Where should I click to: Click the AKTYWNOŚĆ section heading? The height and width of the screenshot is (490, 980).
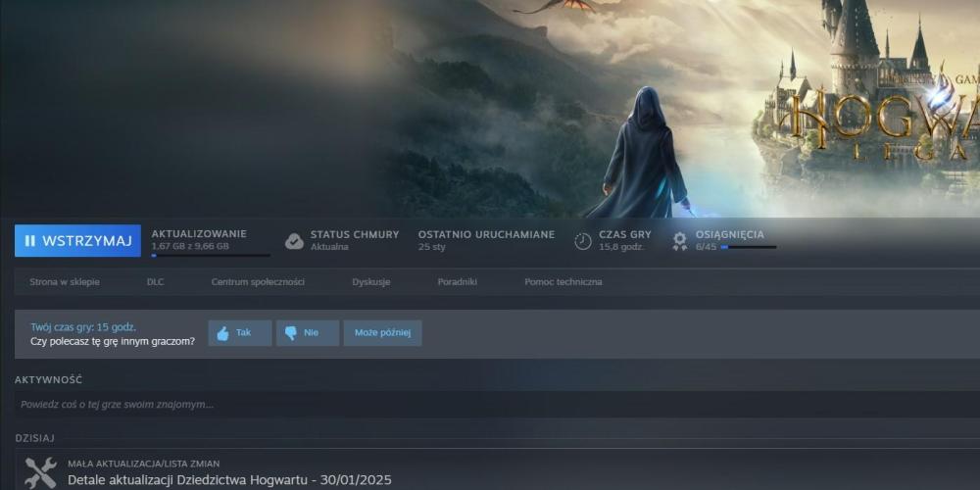click(49, 380)
